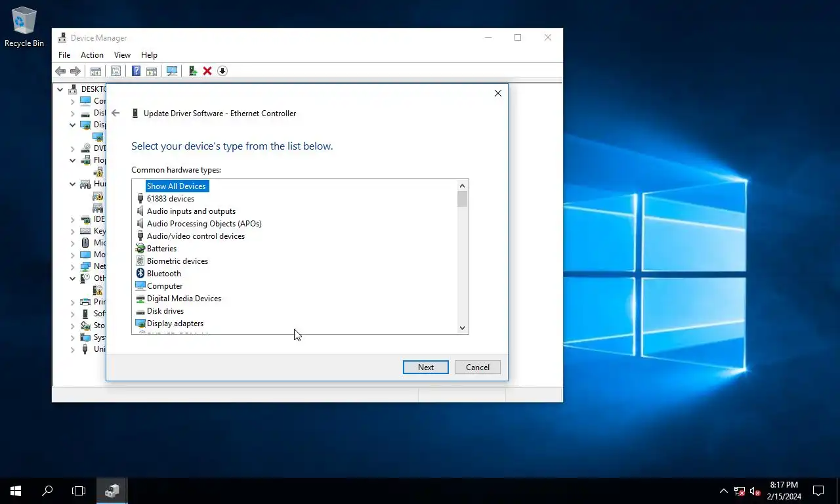Expand the Universal Serial Bus tree node

click(73, 349)
